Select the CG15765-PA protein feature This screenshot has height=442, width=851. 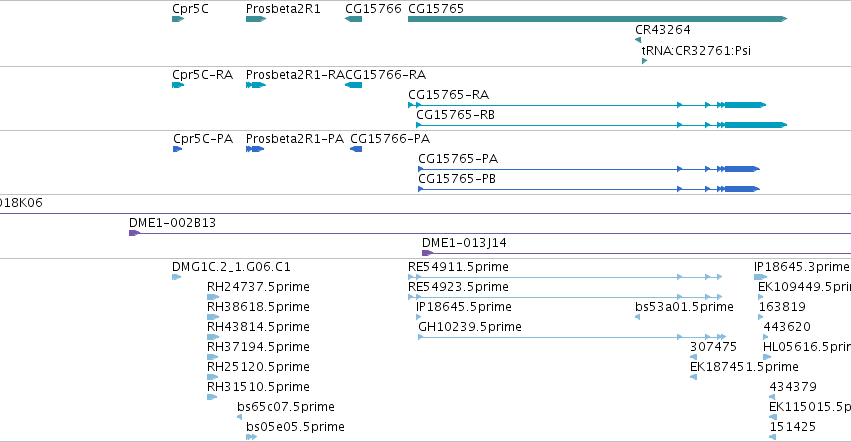(589, 169)
